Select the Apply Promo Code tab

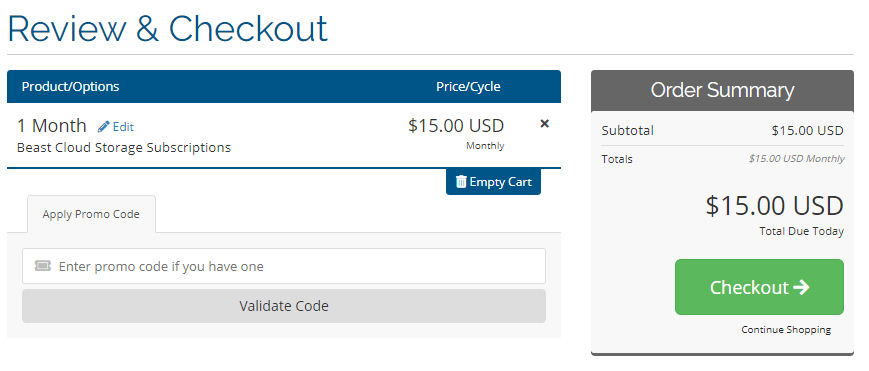pyautogui.click(x=91, y=214)
